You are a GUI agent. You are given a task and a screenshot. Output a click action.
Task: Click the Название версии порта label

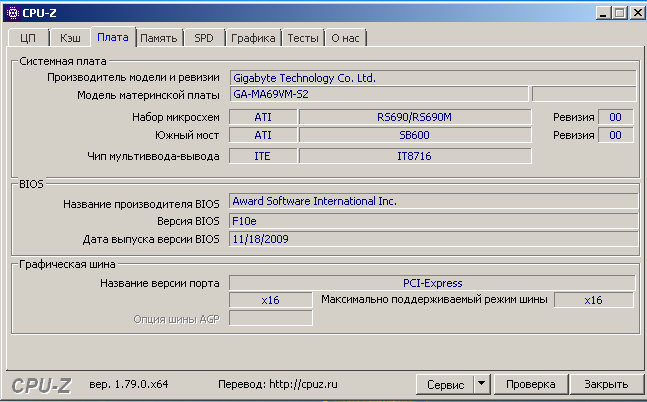pos(160,284)
